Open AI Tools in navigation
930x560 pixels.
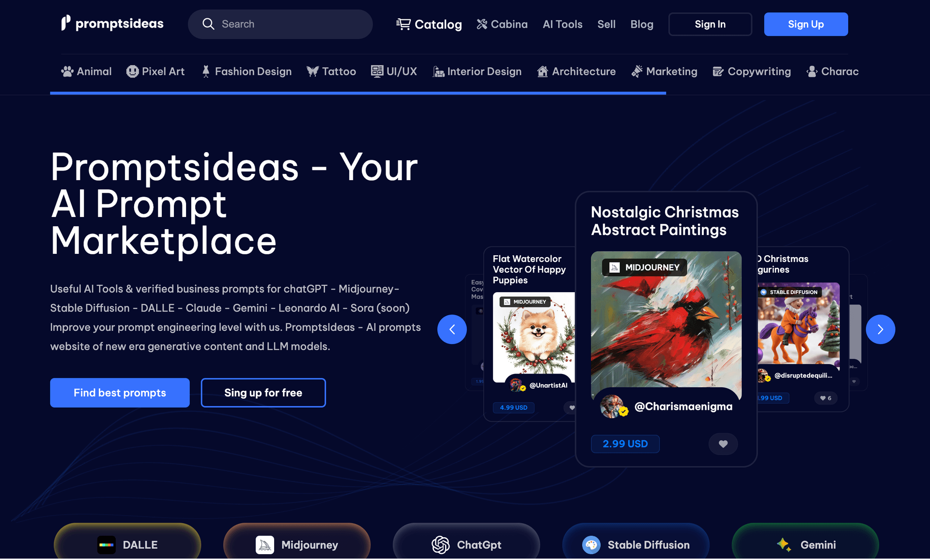point(562,24)
